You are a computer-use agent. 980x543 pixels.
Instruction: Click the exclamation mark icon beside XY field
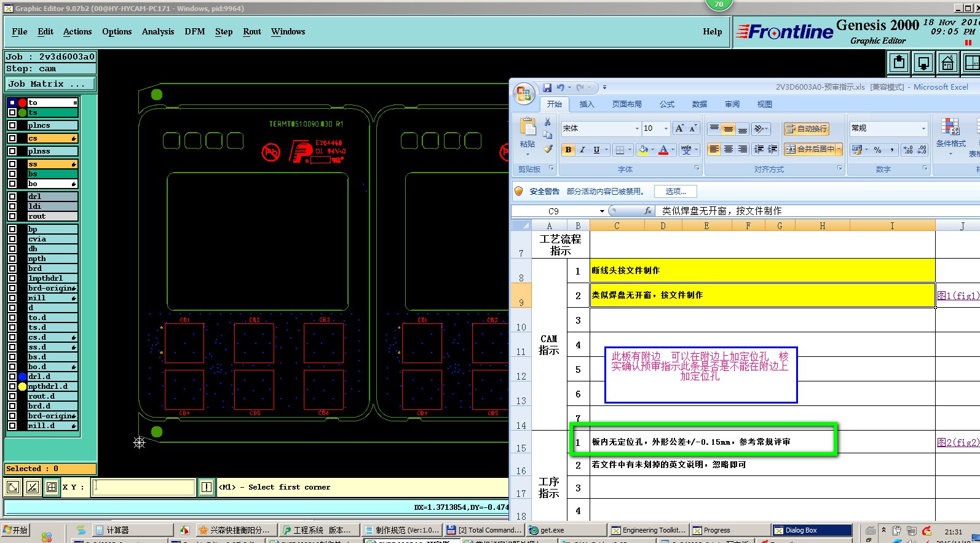point(207,487)
